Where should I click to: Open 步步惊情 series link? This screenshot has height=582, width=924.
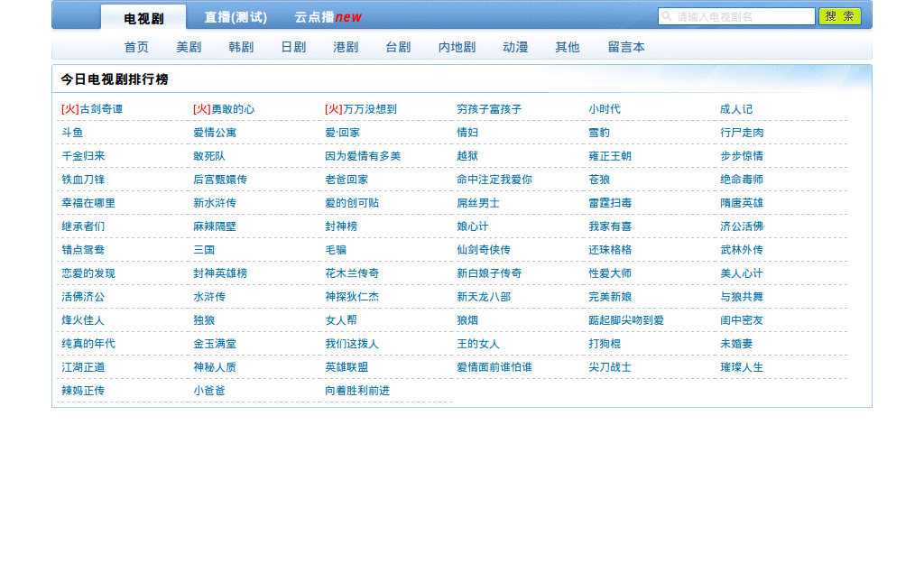click(742, 156)
